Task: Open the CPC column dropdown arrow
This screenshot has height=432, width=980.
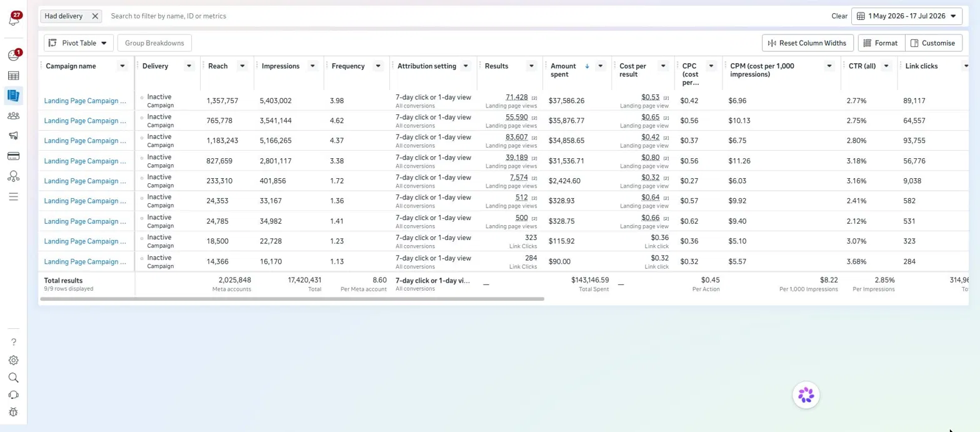Action: tap(711, 66)
